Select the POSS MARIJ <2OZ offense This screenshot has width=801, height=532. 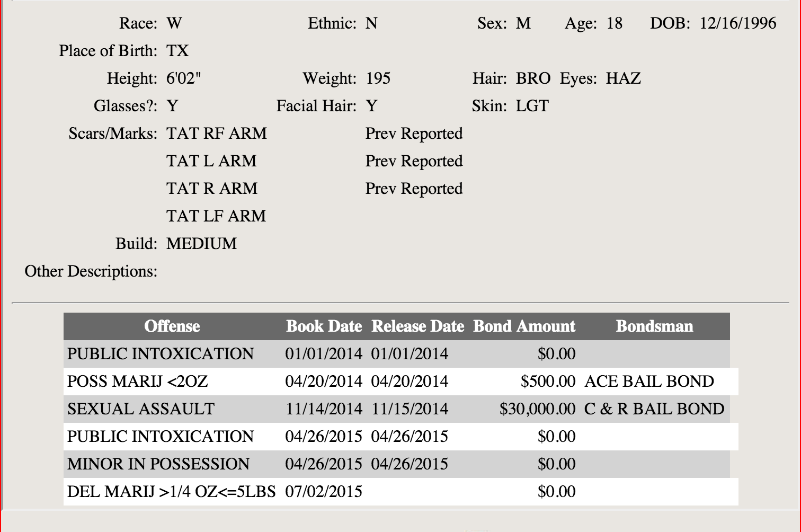(137, 382)
